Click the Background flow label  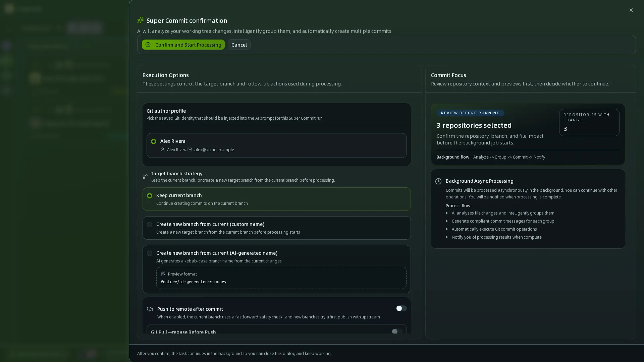click(453, 157)
